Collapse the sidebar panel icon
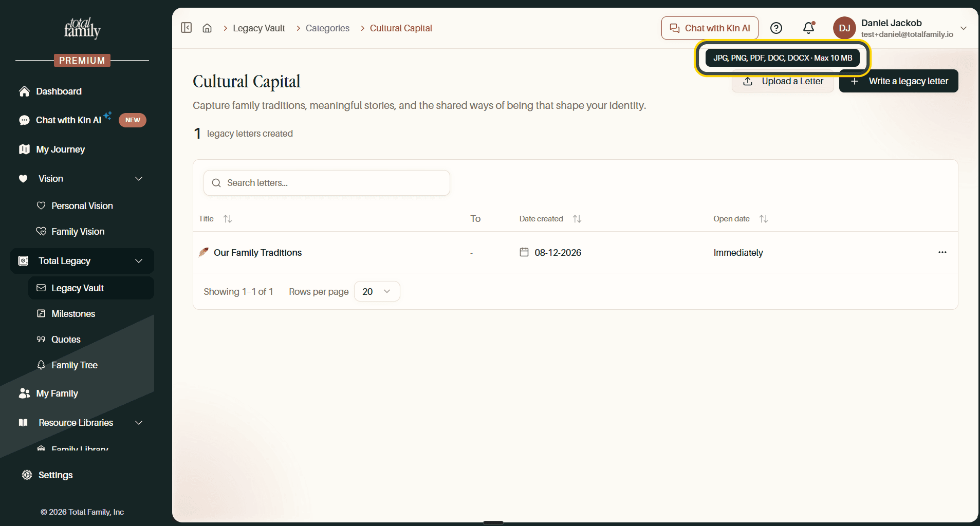Viewport: 980px width, 526px height. click(186, 28)
